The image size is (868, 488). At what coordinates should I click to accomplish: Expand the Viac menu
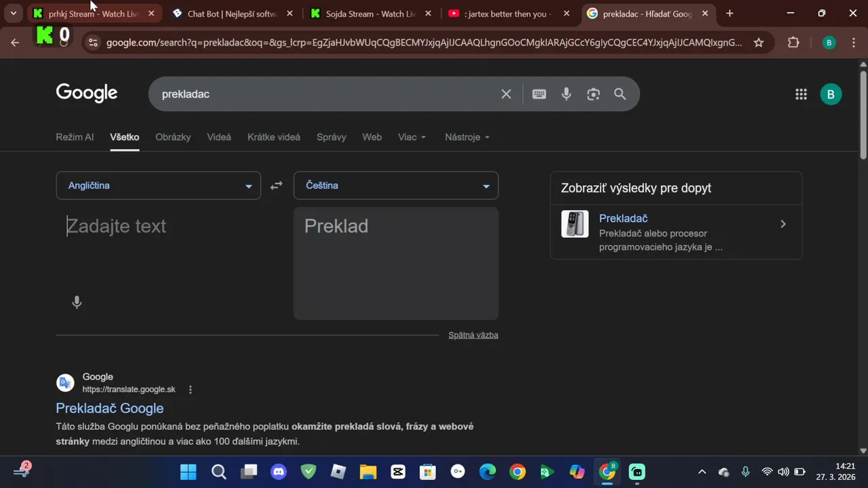click(x=412, y=137)
